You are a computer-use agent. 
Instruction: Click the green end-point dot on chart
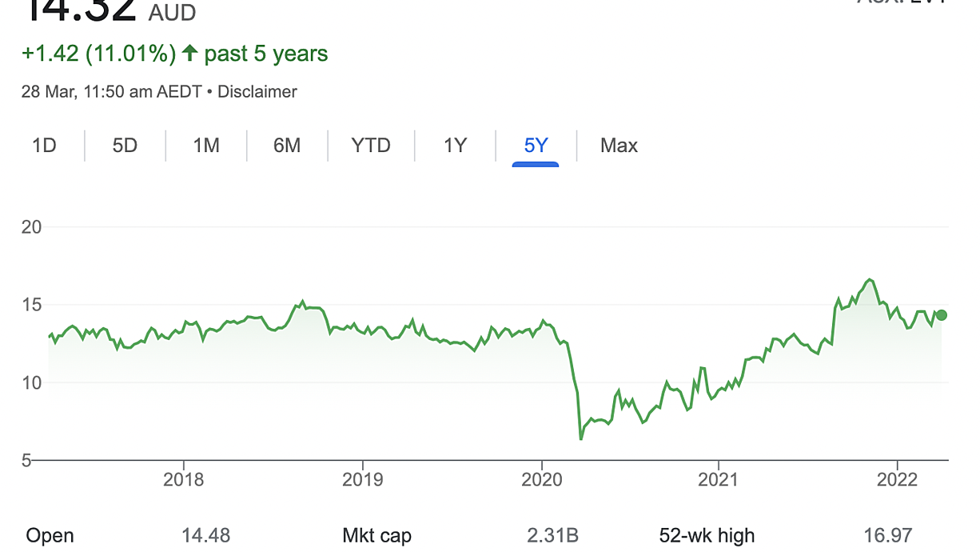coord(942,315)
